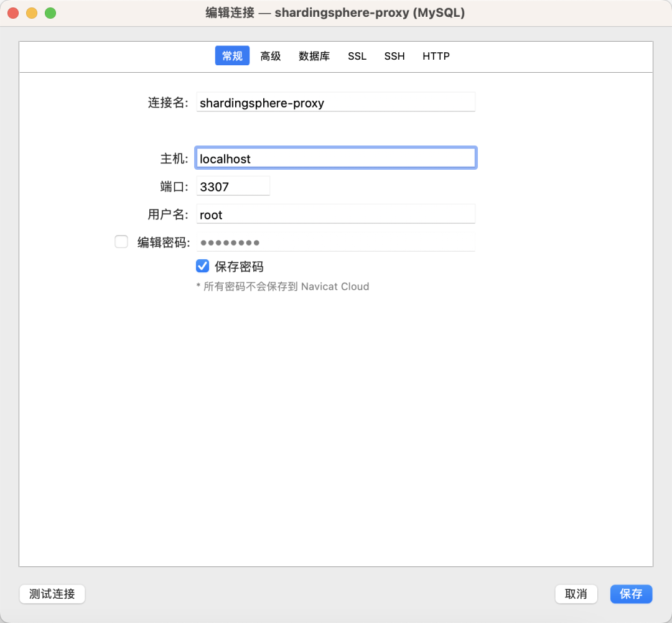672x623 pixels.
Task: Close the edit connection window
Action: [x=13, y=13]
